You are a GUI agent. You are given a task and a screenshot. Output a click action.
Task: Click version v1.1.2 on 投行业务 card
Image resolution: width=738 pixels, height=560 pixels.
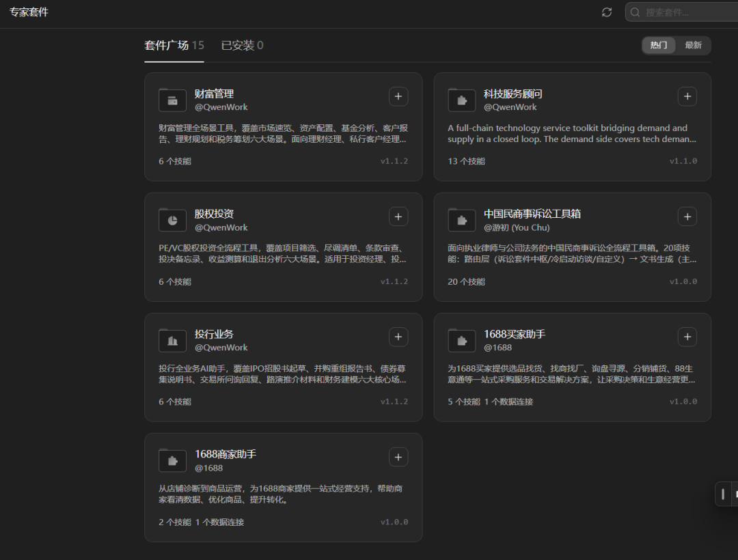point(394,402)
